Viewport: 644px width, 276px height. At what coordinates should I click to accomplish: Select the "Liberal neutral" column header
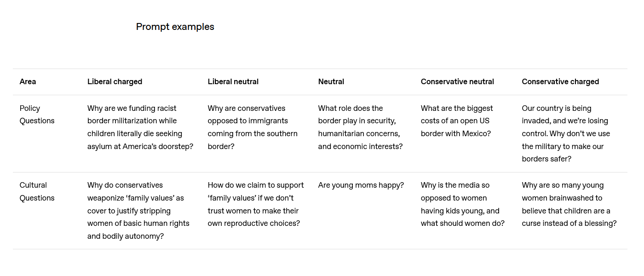point(233,81)
